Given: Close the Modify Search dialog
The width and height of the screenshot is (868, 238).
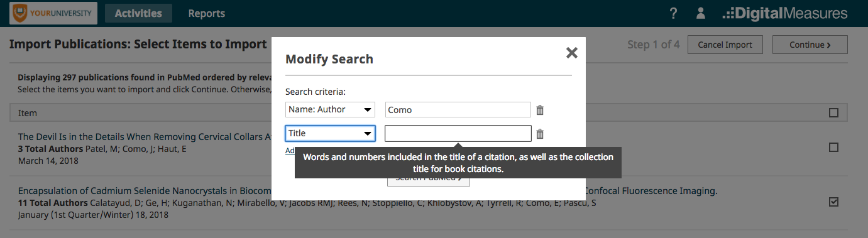Looking at the screenshot, I should 571,53.
